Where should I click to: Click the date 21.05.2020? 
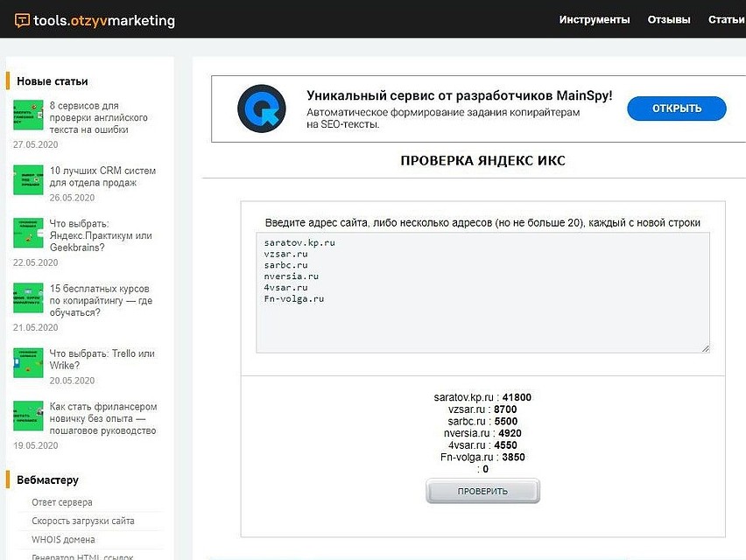click(x=35, y=327)
